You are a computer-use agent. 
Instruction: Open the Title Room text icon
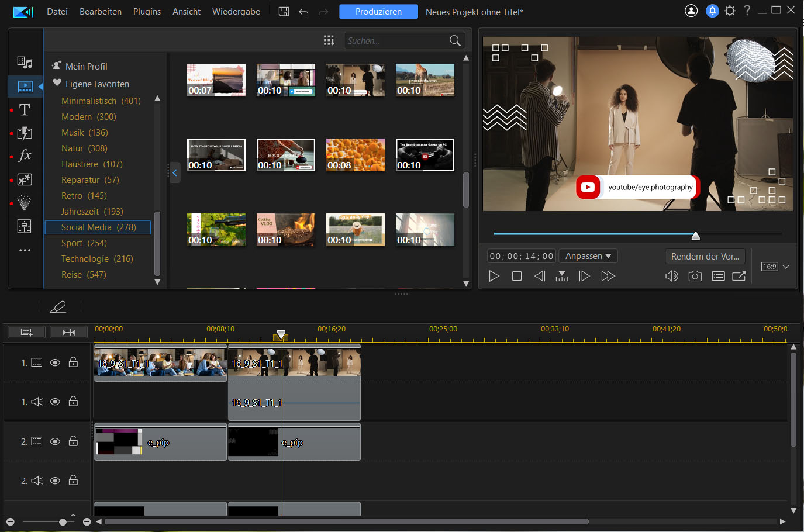(x=25, y=110)
